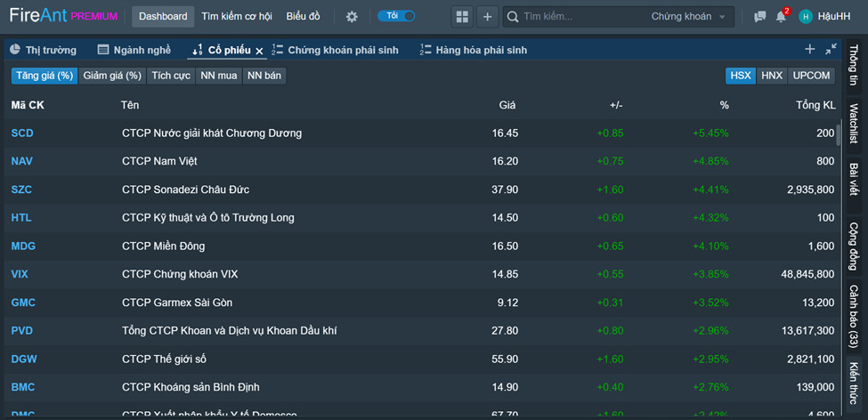Open the notifications bell icon

781,17
